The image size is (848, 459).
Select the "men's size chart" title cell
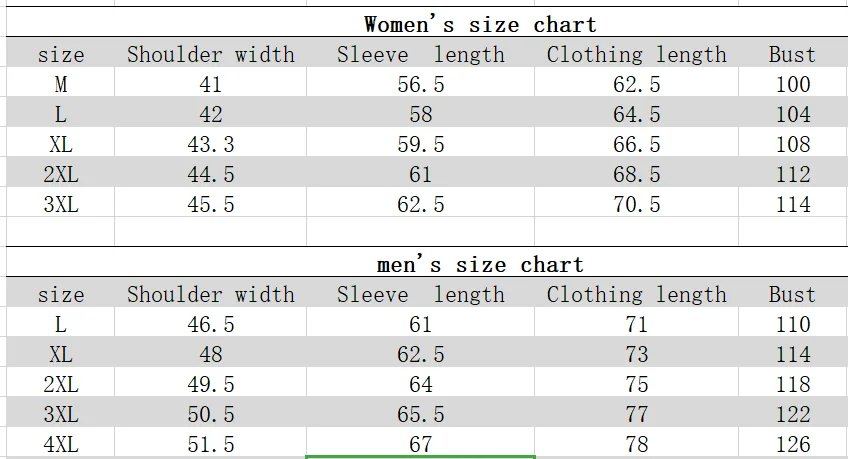click(480, 265)
